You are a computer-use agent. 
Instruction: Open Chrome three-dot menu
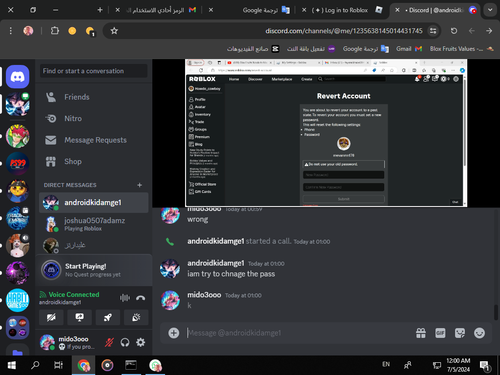[x=11, y=31]
